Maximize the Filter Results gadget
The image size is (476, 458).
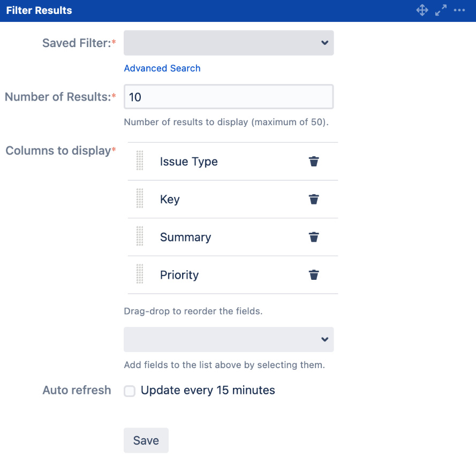(441, 10)
